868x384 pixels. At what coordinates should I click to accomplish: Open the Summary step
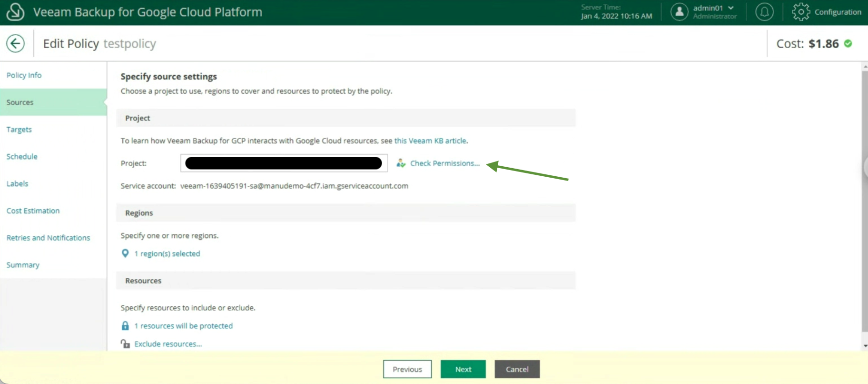click(x=23, y=265)
